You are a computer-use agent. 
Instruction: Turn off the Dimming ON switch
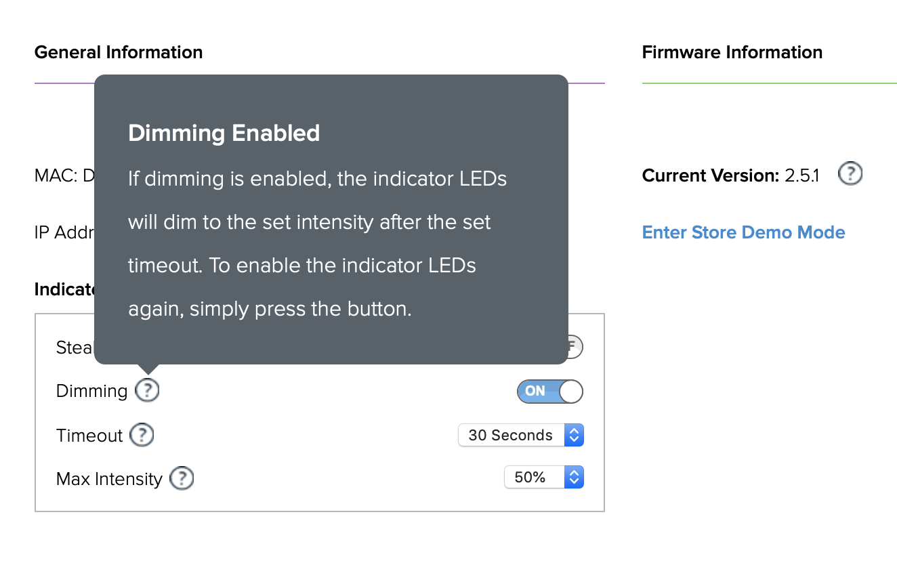550,391
